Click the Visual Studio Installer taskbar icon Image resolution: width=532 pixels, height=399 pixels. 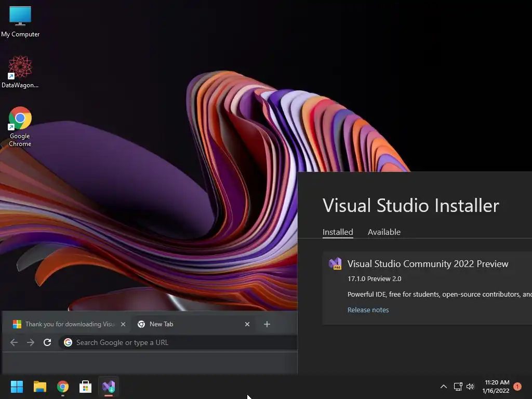point(109,387)
